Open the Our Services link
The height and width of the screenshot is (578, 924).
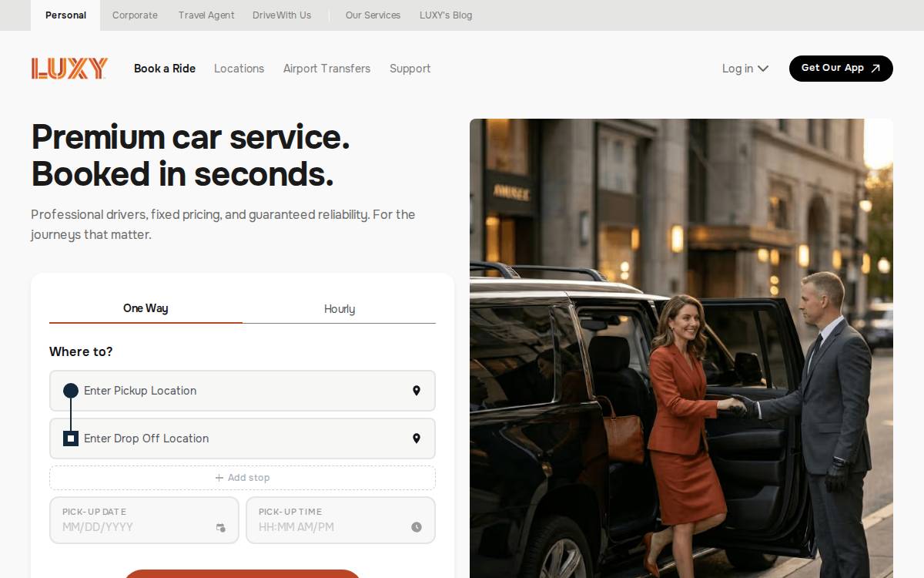(373, 15)
